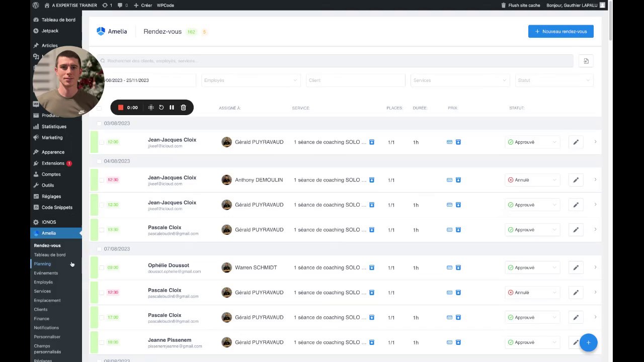
Task: Click the Client filter input field
Action: 355,80
